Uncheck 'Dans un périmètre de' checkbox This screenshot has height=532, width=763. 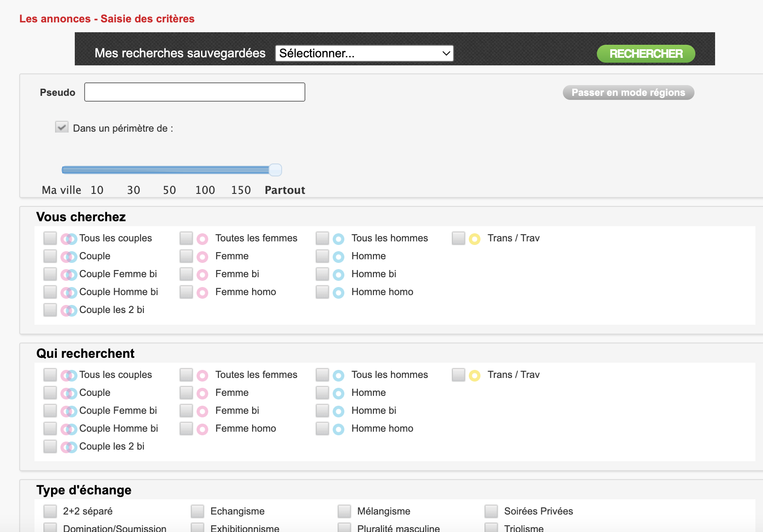point(62,127)
